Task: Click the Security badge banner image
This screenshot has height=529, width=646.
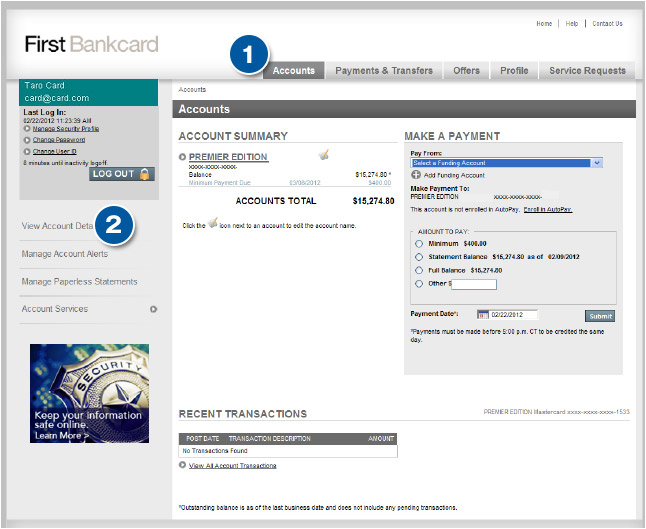Action: pos(89,393)
